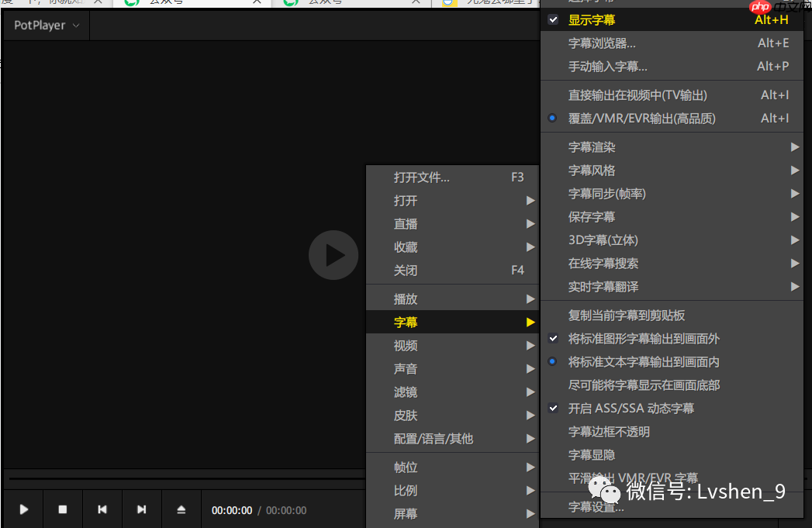Click the Play button in playback controls
812x528 pixels.
[22, 509]
